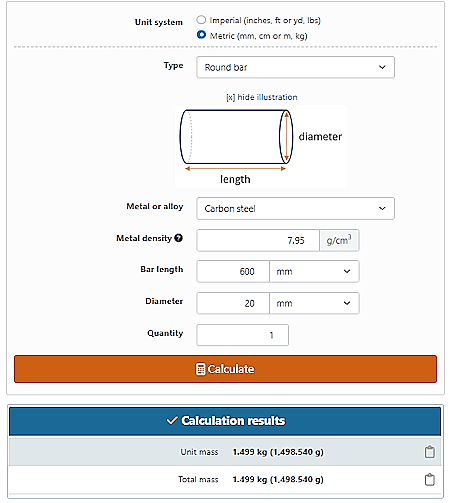Click the orange Calculate button
Viewport: 450px width, 503px height.
225,369
